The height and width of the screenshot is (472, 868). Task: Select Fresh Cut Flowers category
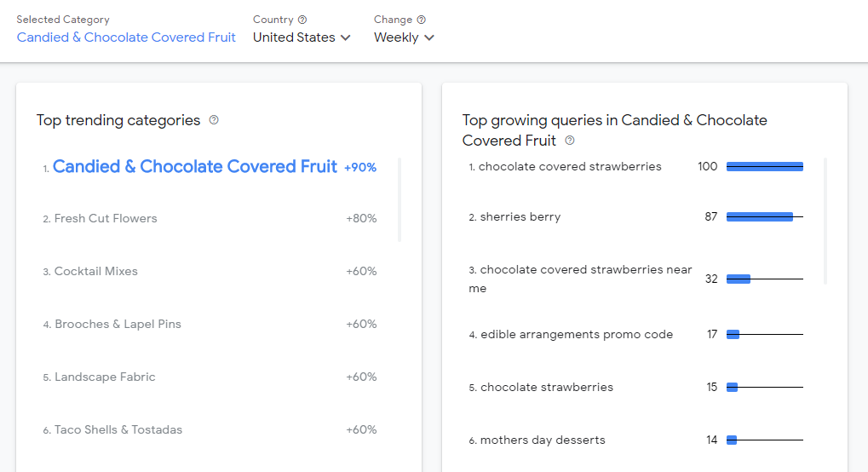point(210,218)
